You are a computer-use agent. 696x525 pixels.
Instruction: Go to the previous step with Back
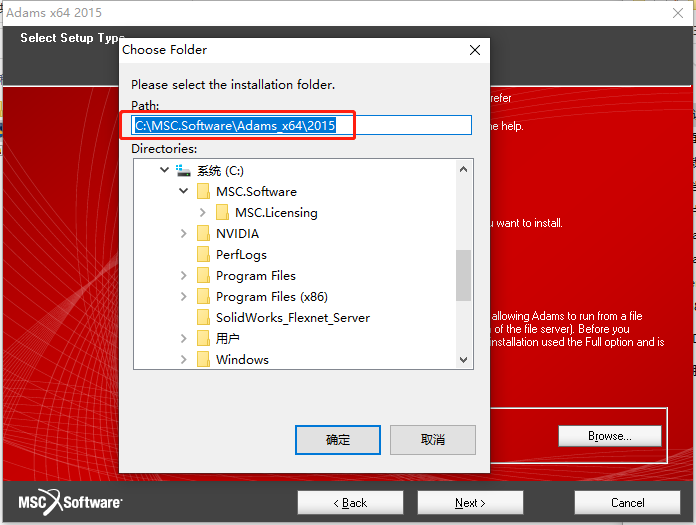point(350,502)
